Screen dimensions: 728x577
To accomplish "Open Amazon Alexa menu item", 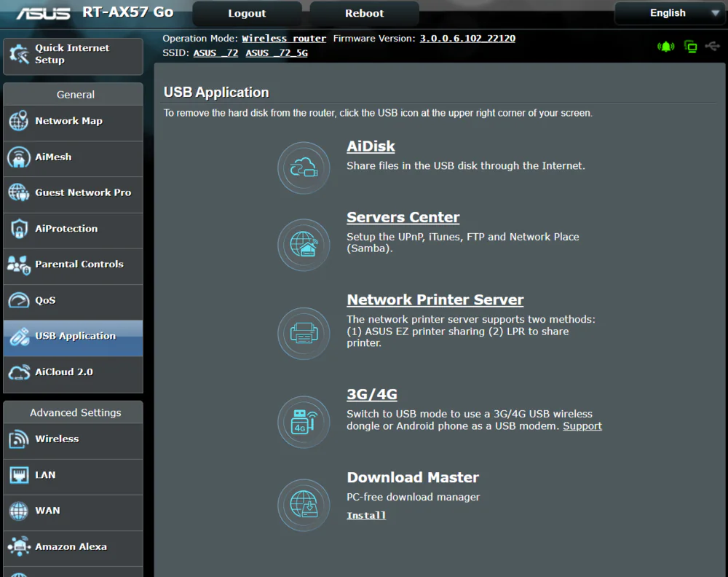I will click(x=73, y=547).
